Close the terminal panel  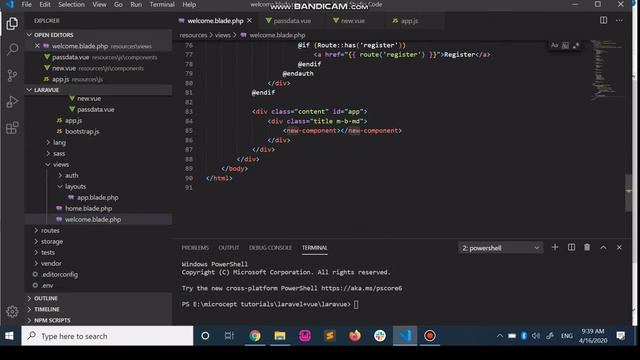(619, 247)
